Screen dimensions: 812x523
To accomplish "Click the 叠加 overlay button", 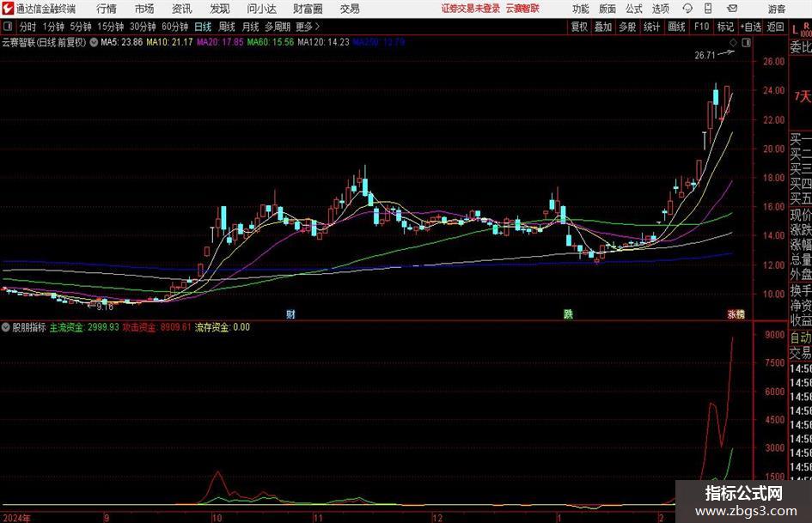I will [x=603, y=27].
